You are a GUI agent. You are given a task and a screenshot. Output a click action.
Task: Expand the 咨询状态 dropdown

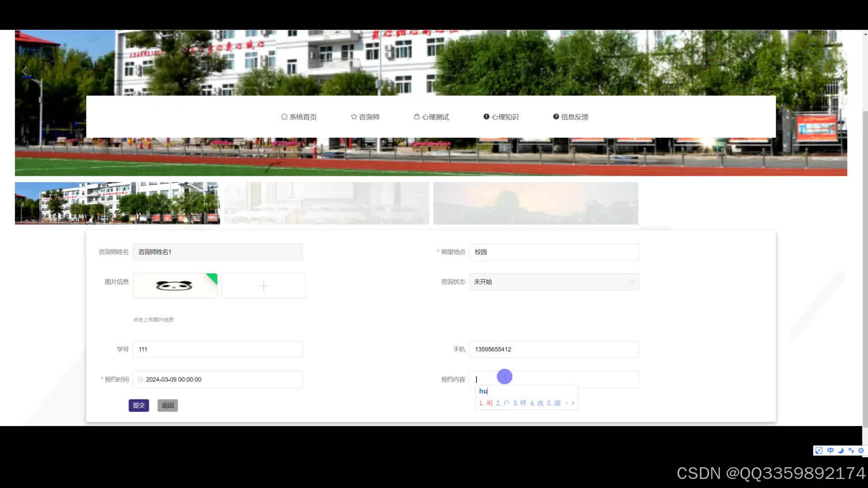point(554,282)
